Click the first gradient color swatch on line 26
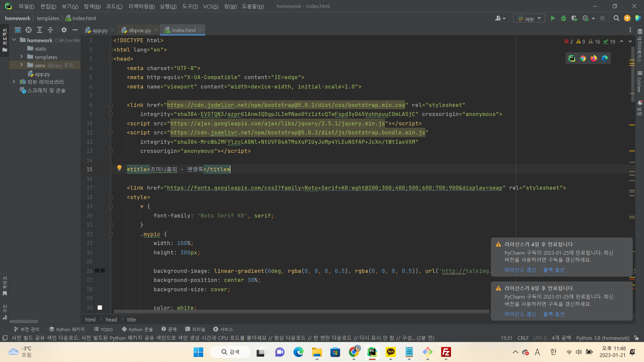644x362 pixels. click(x=97, y=271)
